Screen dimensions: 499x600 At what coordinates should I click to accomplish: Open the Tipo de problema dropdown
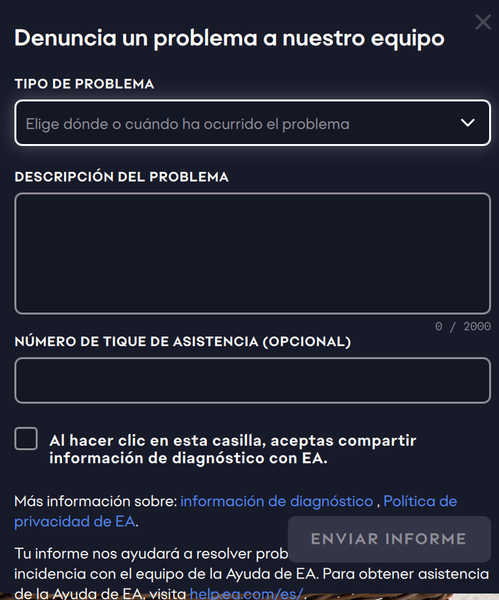click(x=253, y=123)
